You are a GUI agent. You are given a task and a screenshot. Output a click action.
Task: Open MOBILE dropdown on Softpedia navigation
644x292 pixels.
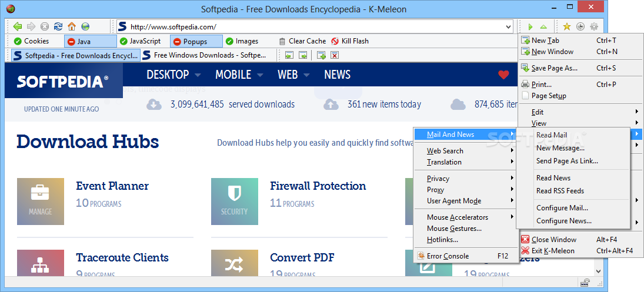(239, 75)
